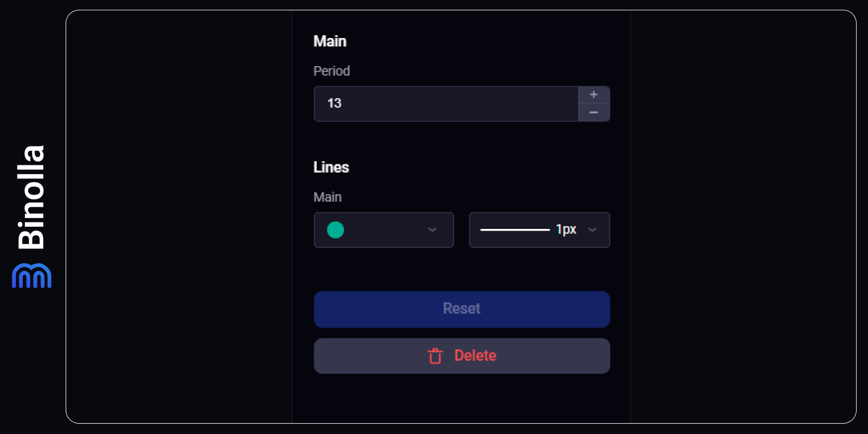Screen dimensions: 868x434
Task: Expand the line color dropdown chevron
Action: pyautogui.click(x=432, y=230)
